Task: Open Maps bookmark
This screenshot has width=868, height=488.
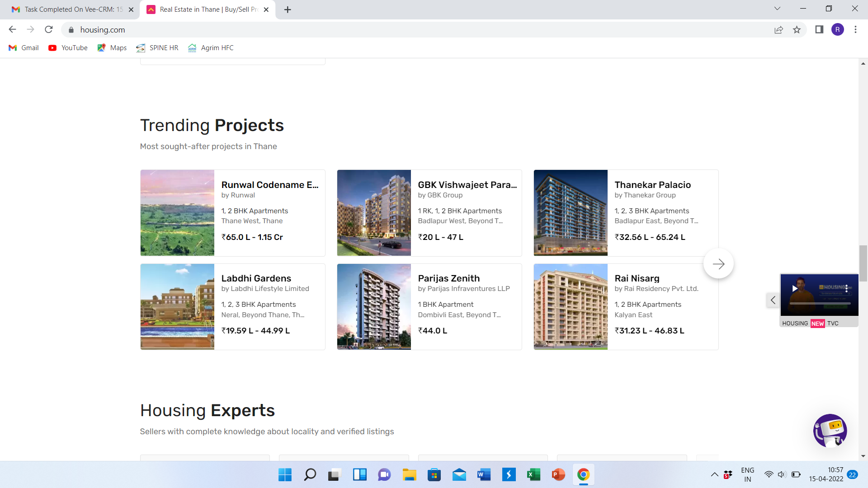Action: point(112,48)
